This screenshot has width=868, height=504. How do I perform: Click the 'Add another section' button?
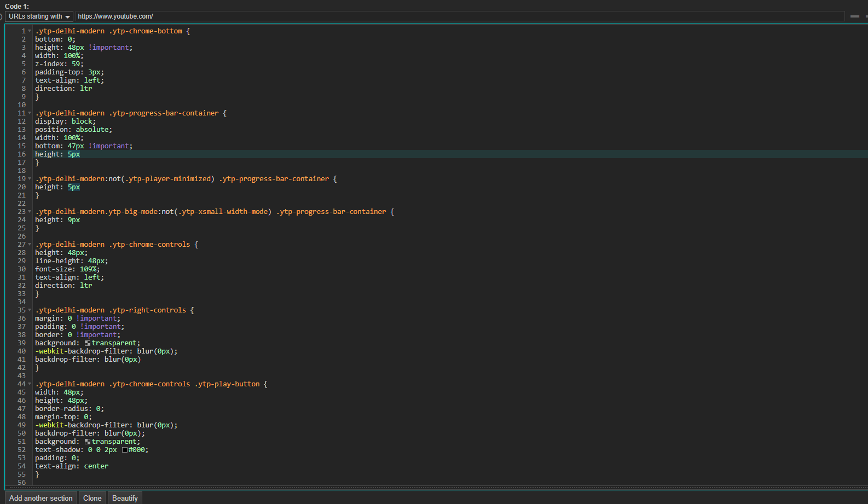[x=41, y=498]
